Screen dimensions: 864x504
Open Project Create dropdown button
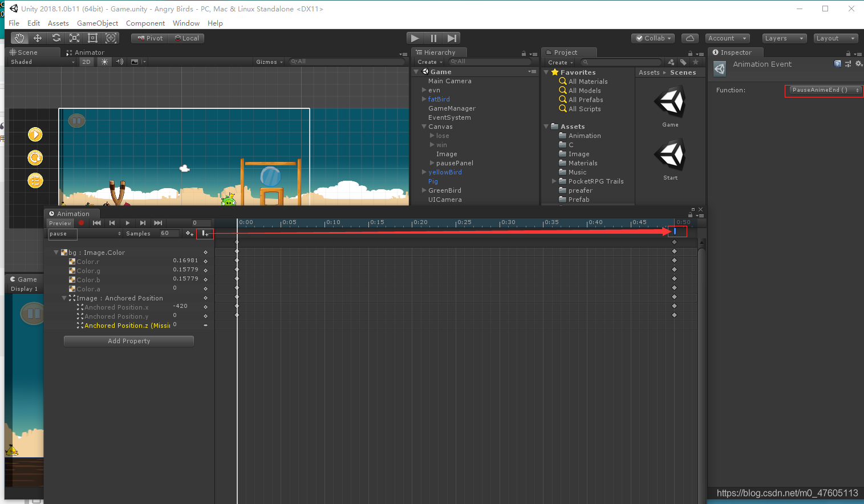561,62
